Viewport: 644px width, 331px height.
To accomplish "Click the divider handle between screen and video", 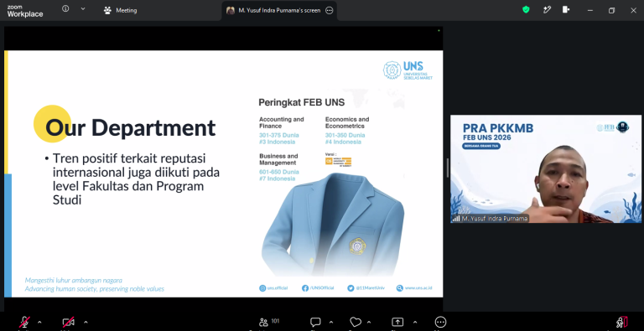I will pyautogui.click(x=447, y=168).
